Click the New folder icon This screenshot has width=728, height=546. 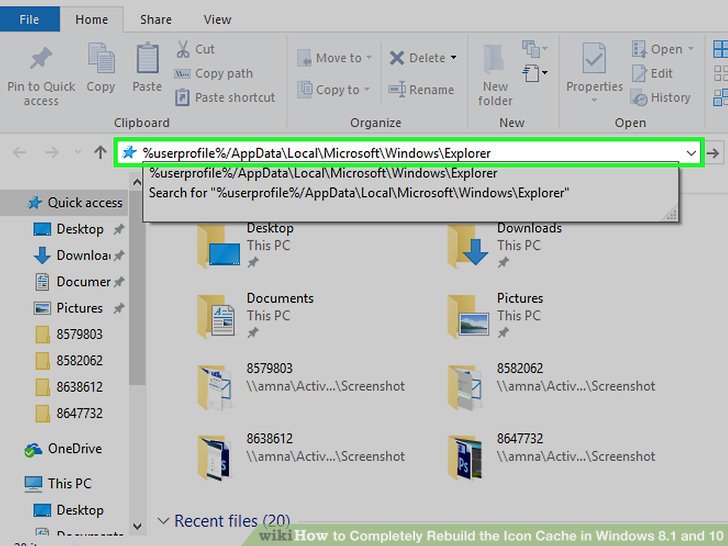point(494,59)
